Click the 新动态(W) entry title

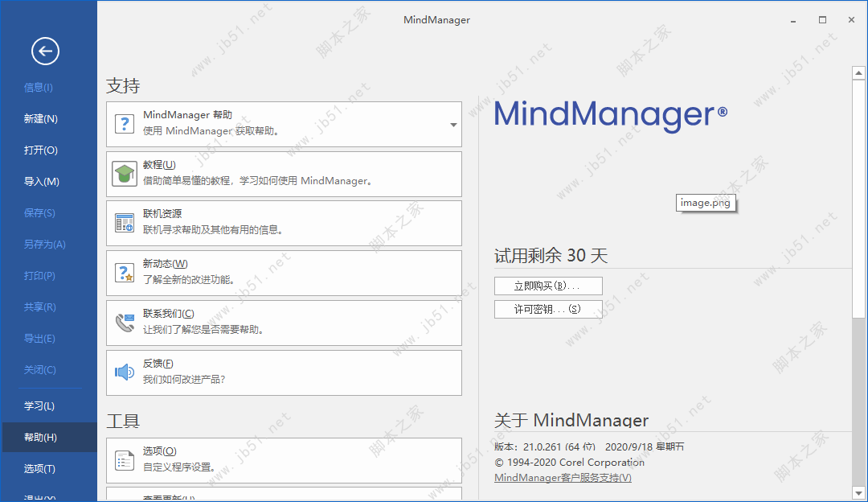click(165, 264)
